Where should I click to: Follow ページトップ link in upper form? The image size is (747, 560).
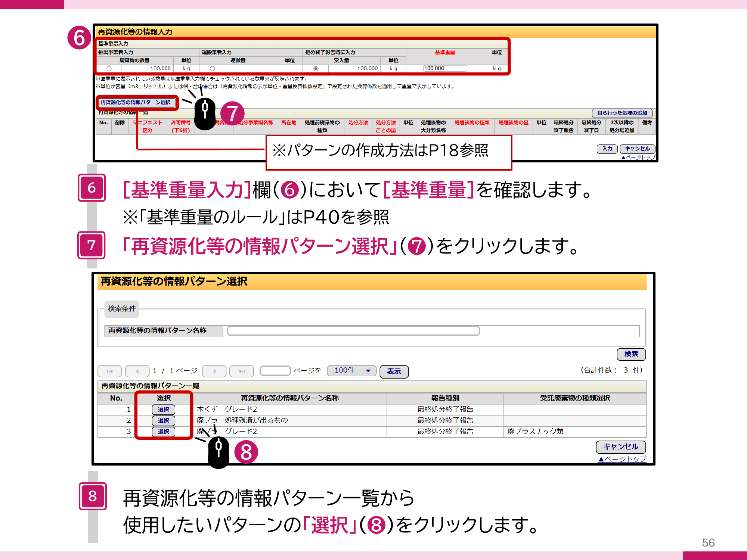coord(638,158)
